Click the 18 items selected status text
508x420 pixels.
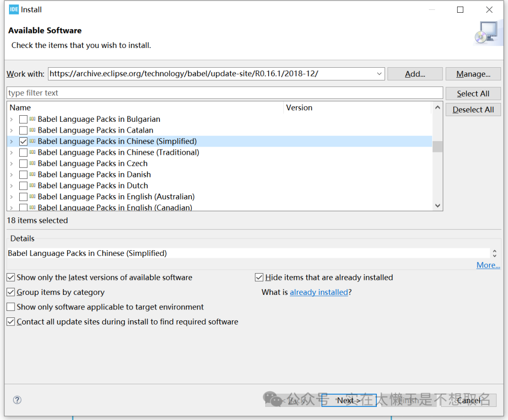[x=38, y=221]
